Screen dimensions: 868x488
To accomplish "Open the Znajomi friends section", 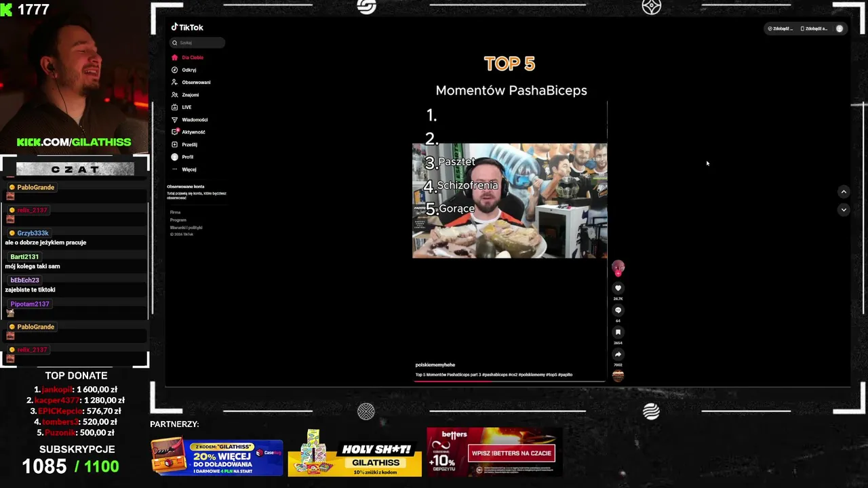I will (x=185, y=95).
